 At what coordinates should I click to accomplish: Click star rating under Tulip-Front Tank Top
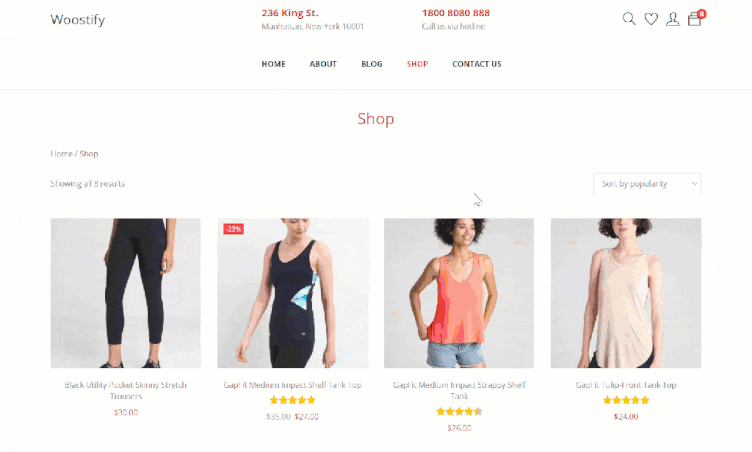point(626,400)
